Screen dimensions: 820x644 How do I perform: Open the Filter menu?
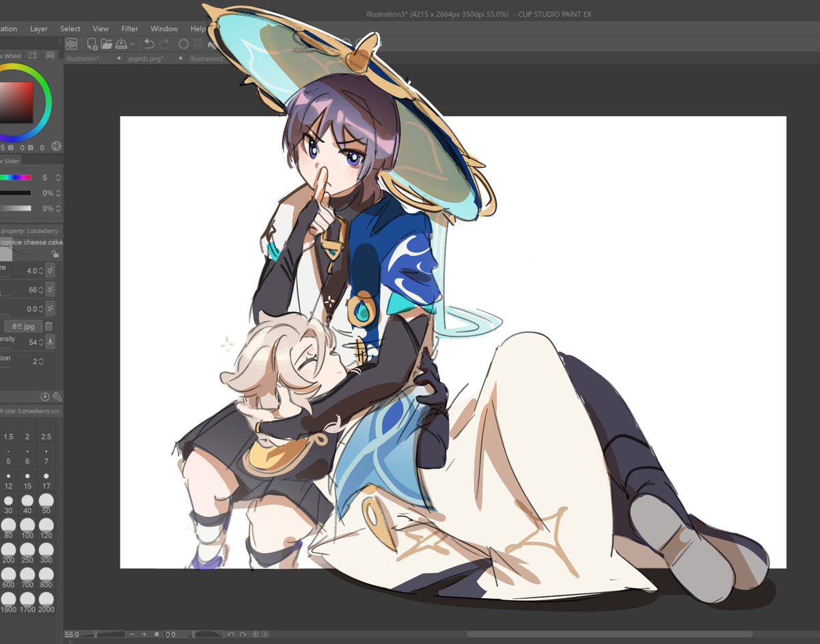click(130, 29)
